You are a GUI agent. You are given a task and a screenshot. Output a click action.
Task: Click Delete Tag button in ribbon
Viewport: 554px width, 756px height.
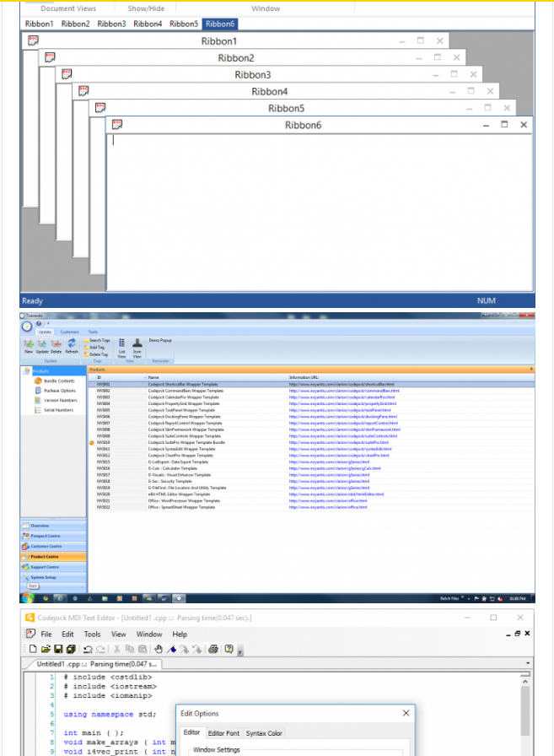coord(96,354)
